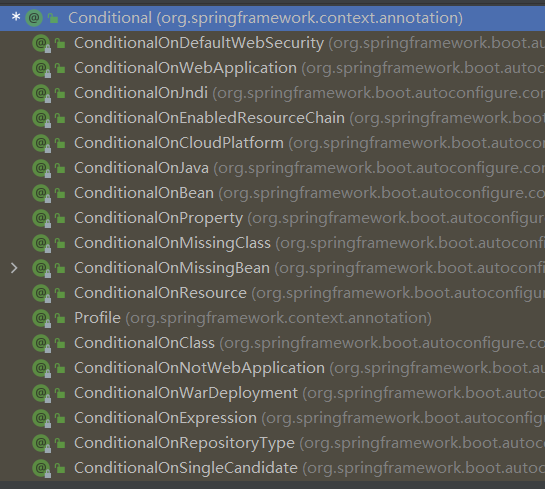Viewport: 545px width, 489px height.
Task: Select the Profile annotation entry
Action: click(x=272, y=318)
